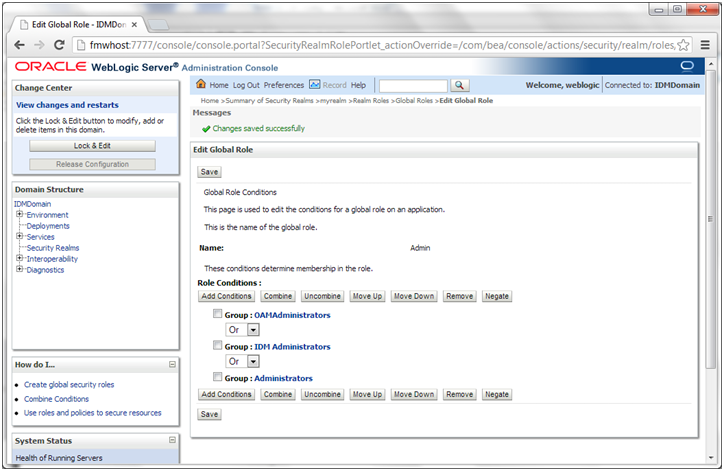Screen dimensions: 724x471
Task: Open Security Realms in Domain Structure
Action: click(x=53, y=248)
